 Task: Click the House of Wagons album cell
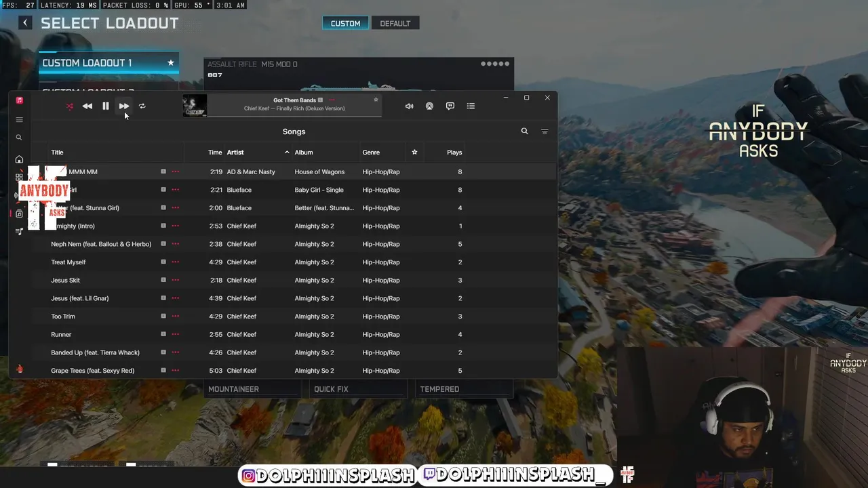[x=319, y=171]
